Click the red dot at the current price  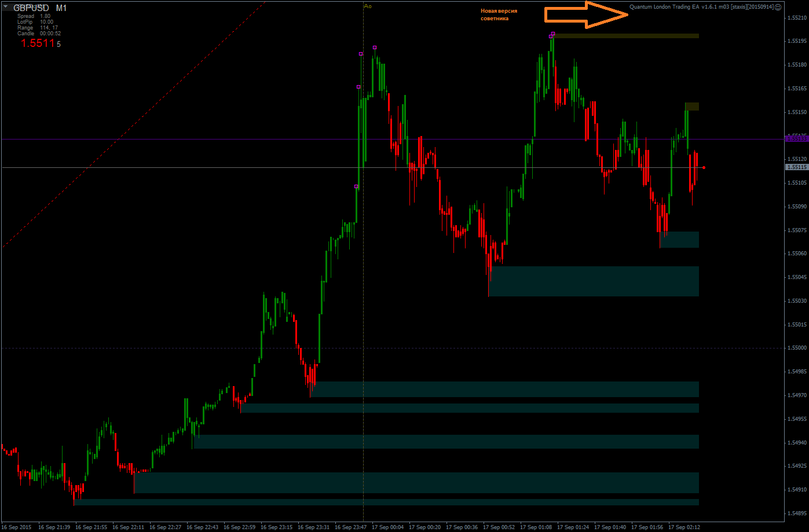pos(704,167)
